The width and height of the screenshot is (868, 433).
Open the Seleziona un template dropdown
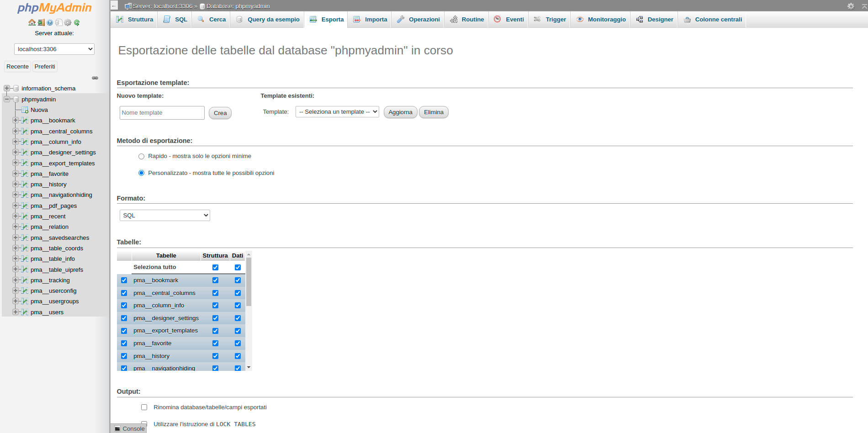pyautogui.click(x=337, y=112)
